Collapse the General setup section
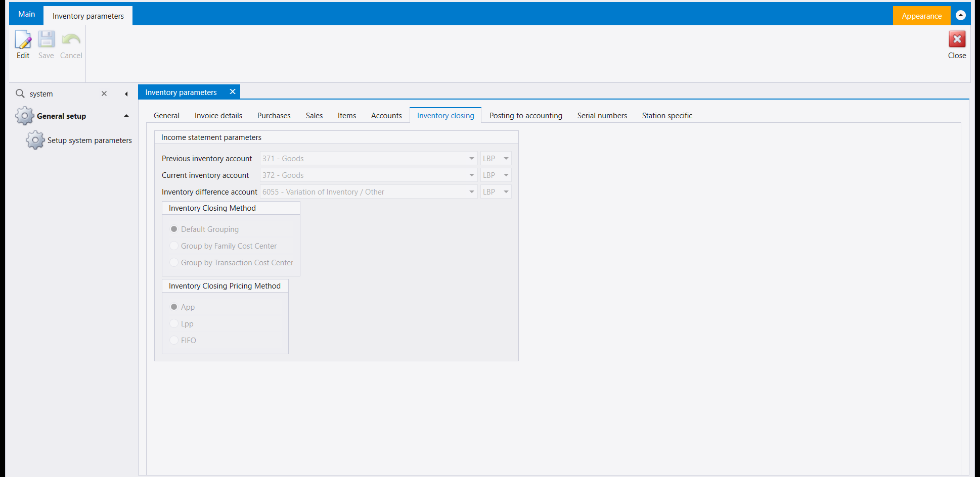The image size is (980, 477). click(126, 116)
